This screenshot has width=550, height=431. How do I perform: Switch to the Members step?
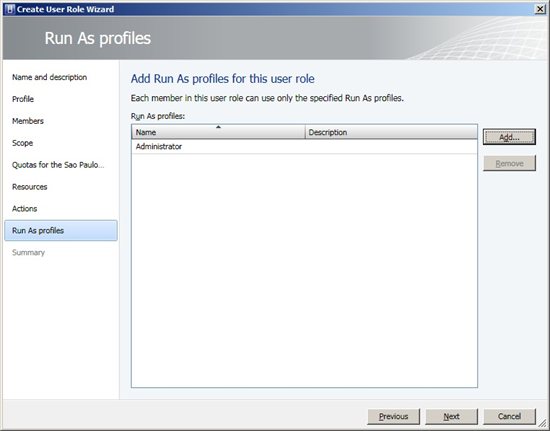[x=28, y=121]
